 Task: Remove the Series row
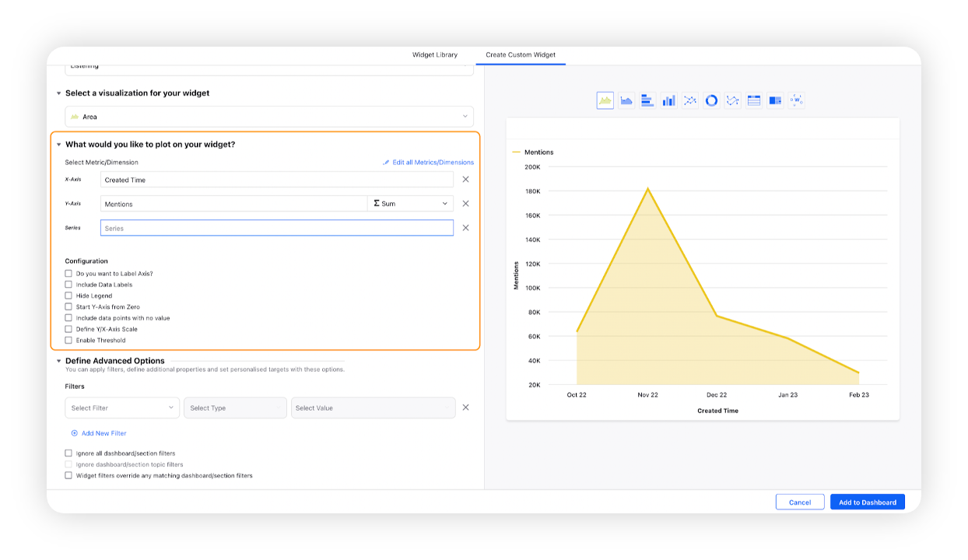click(466, 228)
